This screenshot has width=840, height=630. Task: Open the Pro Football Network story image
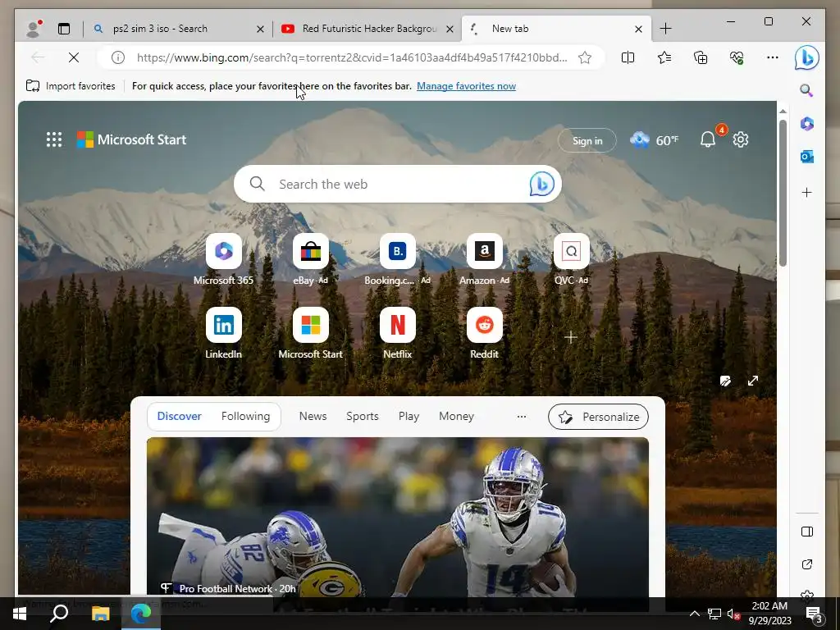398,517
